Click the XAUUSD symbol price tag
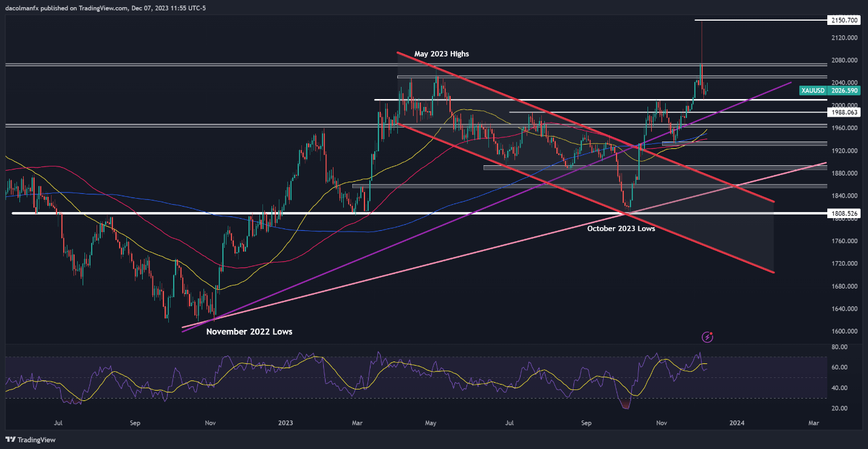Screen dimensions: 868x449 [813, 90]
